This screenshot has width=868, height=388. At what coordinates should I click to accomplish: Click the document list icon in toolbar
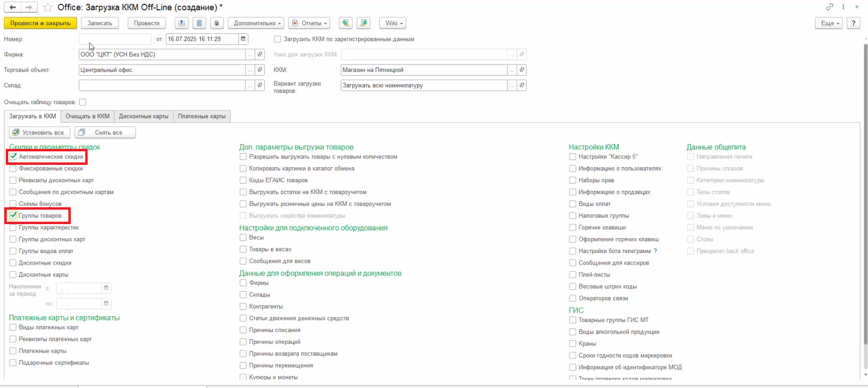pos(199,23)
